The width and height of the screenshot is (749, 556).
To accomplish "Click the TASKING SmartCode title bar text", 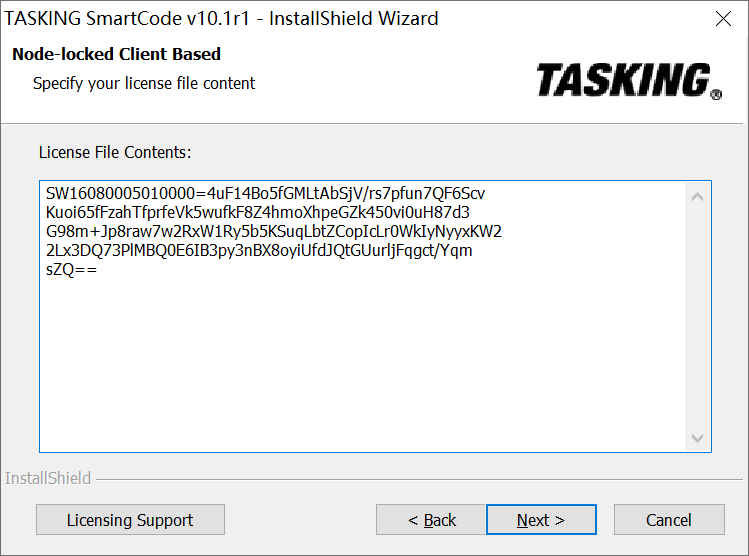I will point(222,19).
